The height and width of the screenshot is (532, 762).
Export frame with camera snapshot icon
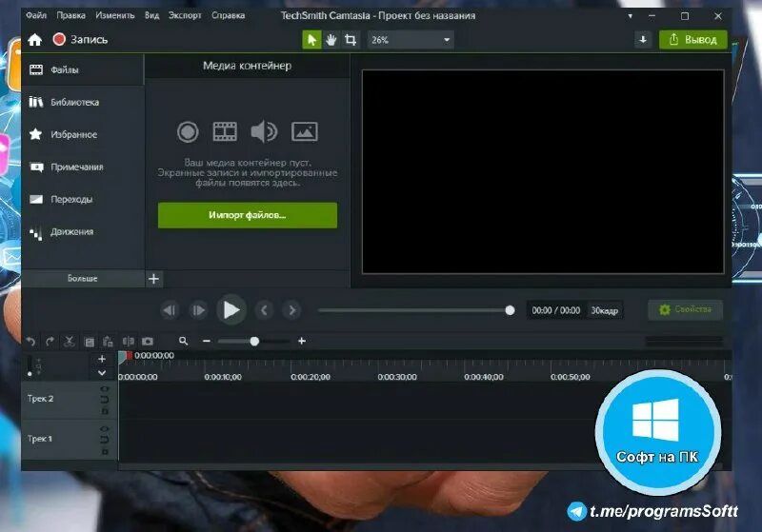point(148,342)
